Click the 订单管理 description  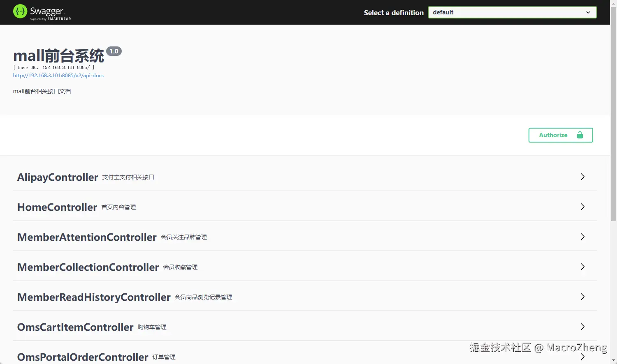click(x=164, y=357)
